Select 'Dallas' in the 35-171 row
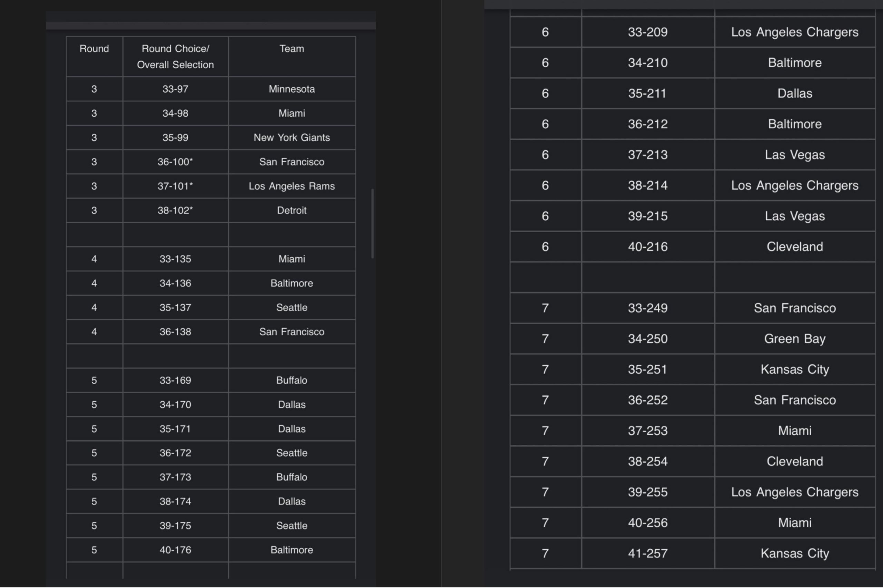 coord(291,429)
